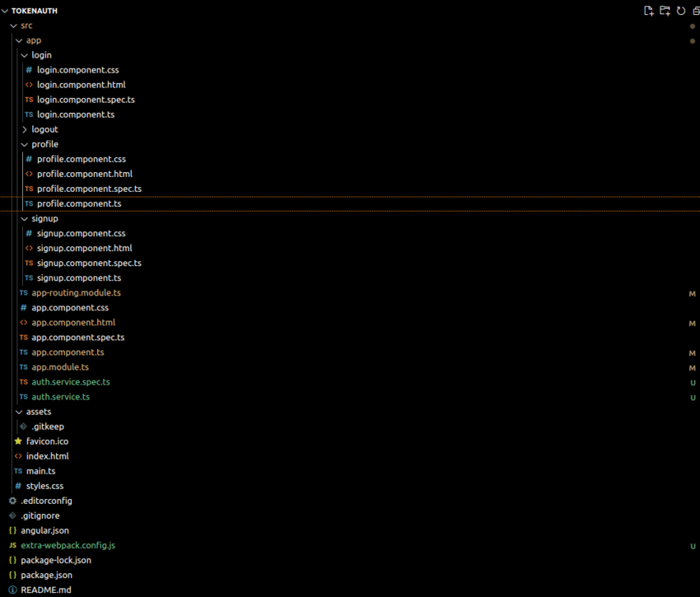Viewport: 700px width, 597px height.
Task: Collapse the assets folder chevron
Action: [19, 412]
